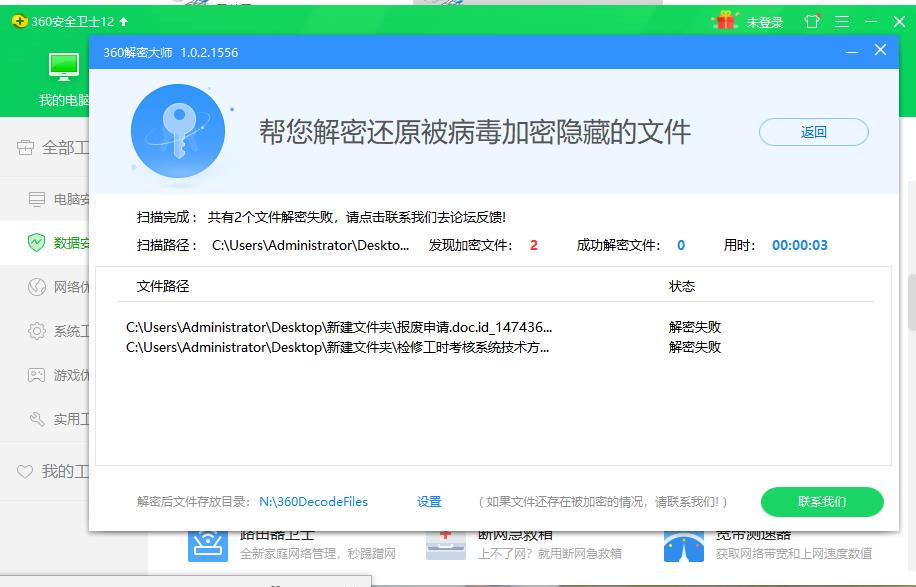The image size is (916, 587).
Task: Select 网络优化 category in sidebar
Action: tap(44, 287)
